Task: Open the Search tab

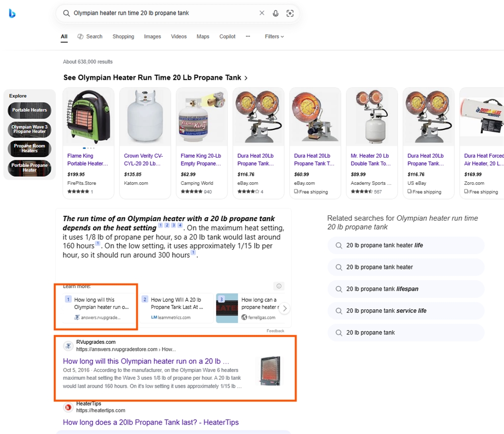Action: click(90, 36)
